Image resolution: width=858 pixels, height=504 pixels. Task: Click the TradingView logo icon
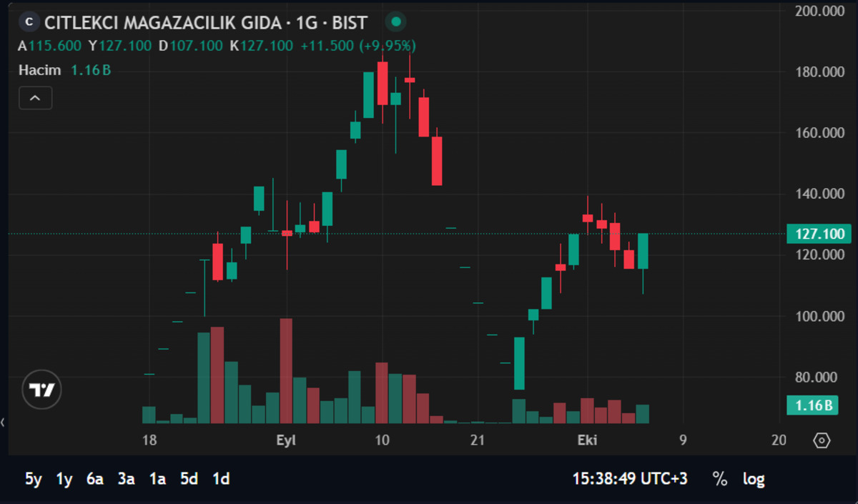(x=42, y=390)
